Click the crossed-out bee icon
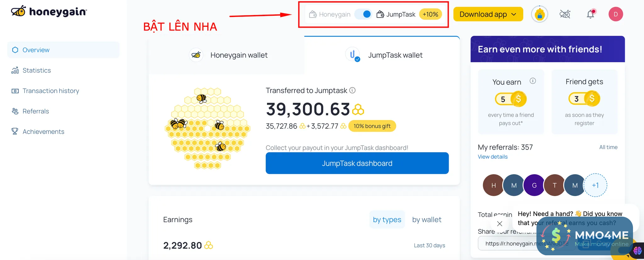This screenshot has width=644, height=260. 565,14
